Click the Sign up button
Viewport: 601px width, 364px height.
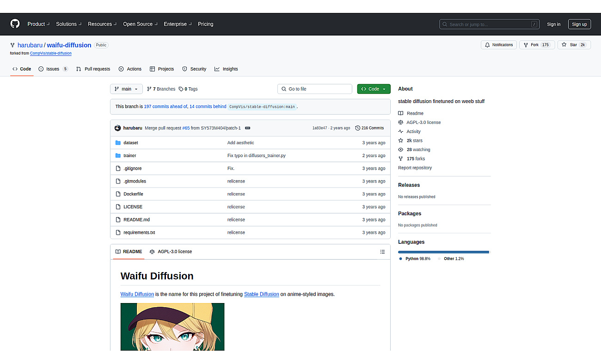click(579, 24)
